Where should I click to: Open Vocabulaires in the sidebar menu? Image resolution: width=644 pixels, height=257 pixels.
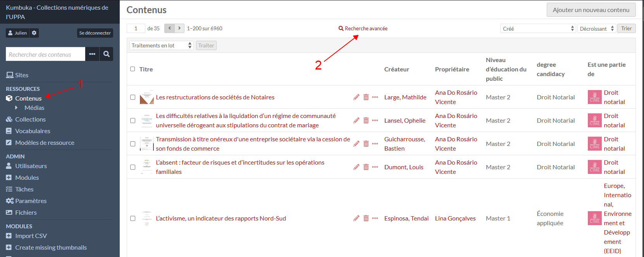pos(33,131)
